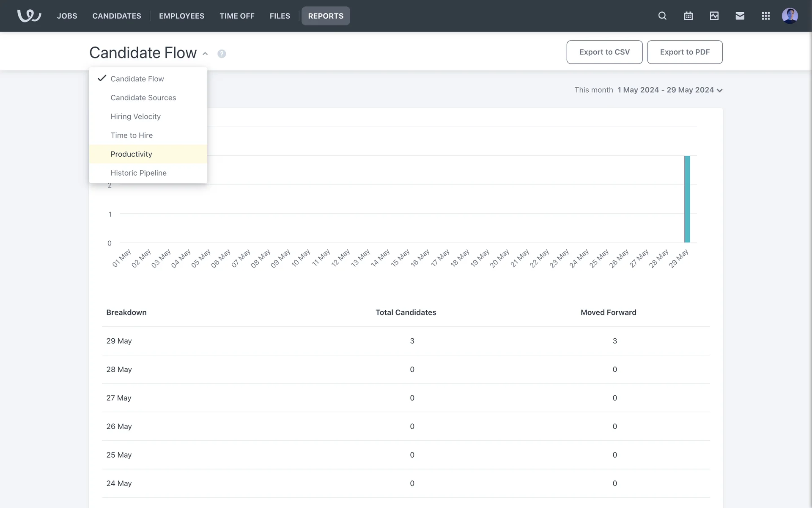Click Export to CSV button
Viewport: 812px width, 508px height.
click(x=604, y=52)
